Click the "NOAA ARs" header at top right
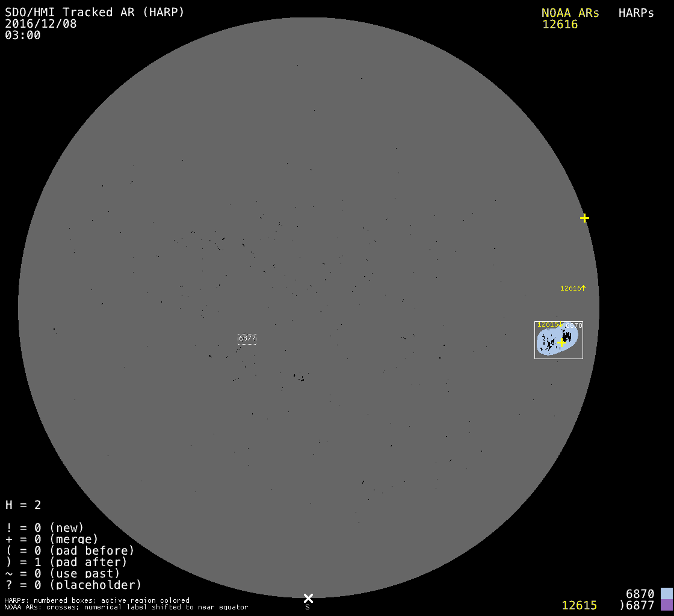Viewport: 674px width, 616px height. 570,13
